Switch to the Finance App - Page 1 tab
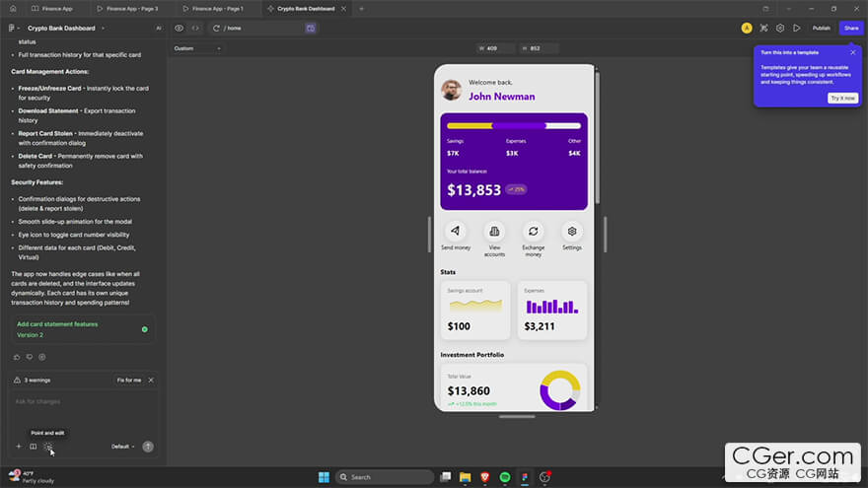The width and height of the screenshot is (868, 488). (x=215, y=8)
